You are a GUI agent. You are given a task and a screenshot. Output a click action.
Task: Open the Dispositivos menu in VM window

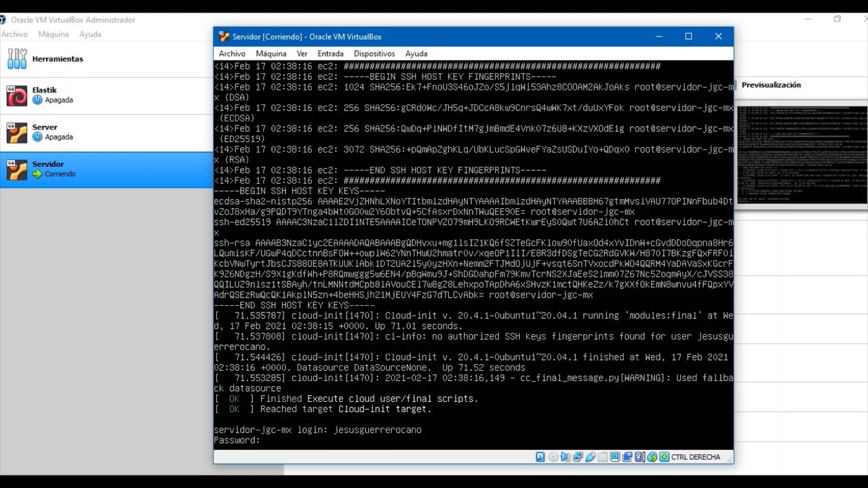[374, 54]
